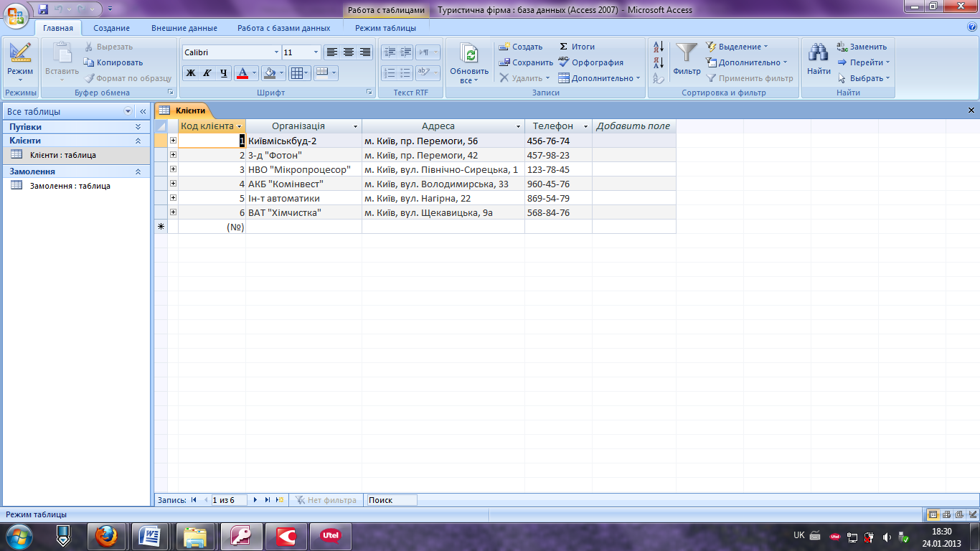Sort descending Я-А
This screenshot has width=980, height=551.
point(659,63)
